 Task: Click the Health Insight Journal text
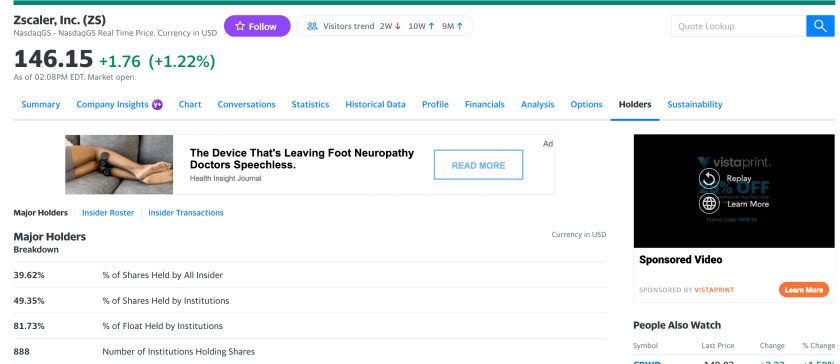tap(226, 179)
